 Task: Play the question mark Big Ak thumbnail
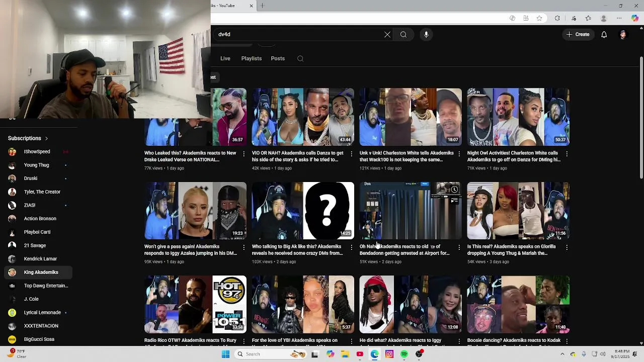pos(303,211)
